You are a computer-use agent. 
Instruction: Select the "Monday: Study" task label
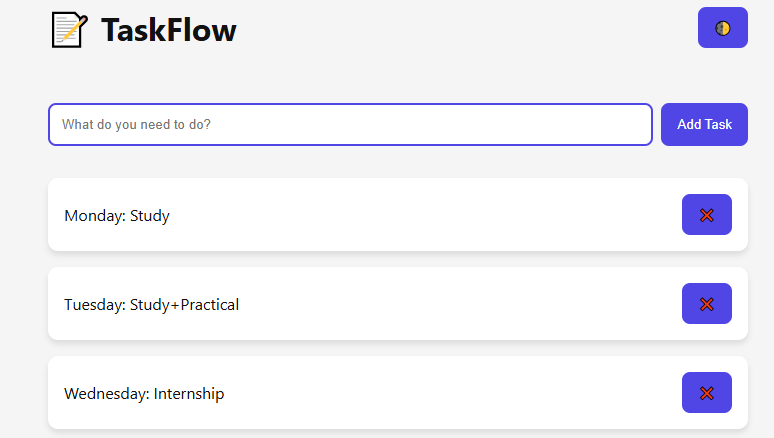tap(117, 216)
